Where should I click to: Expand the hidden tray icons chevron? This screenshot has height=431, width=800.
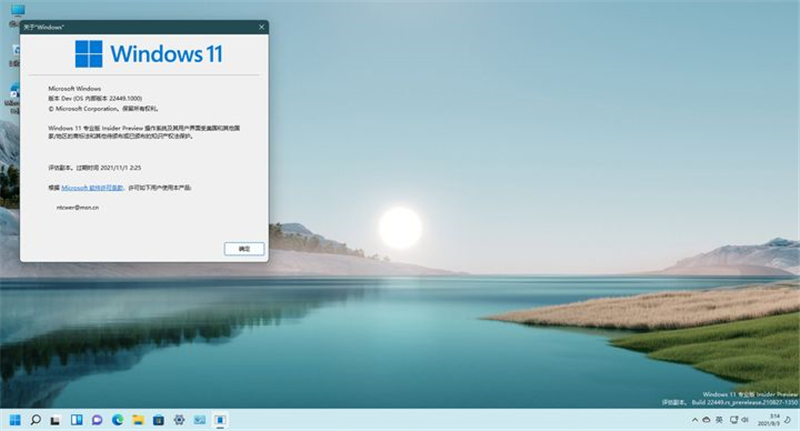click(695, 420)
